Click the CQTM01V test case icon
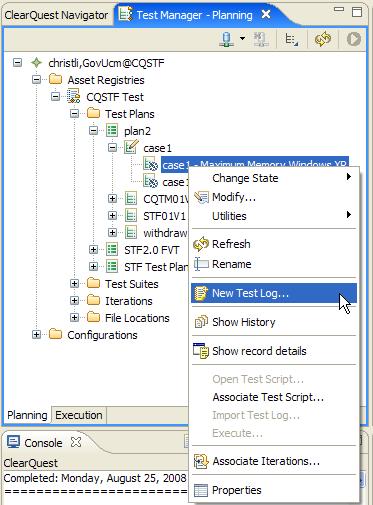The width and height of the screenshot is (373, 505). 131,199
